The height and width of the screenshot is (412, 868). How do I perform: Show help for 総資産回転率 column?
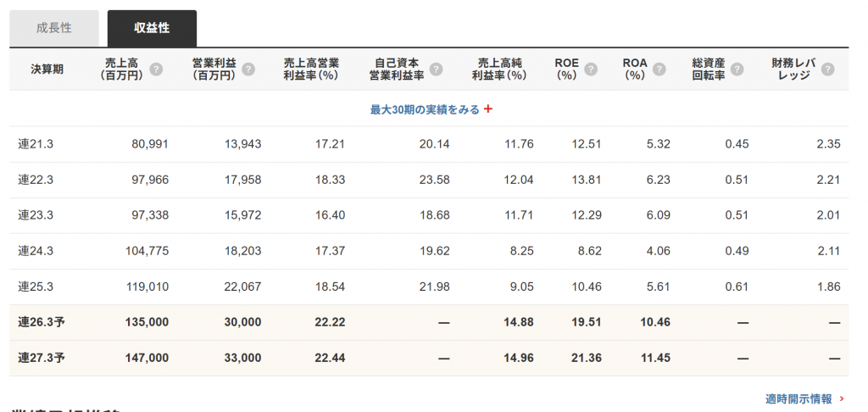[737, 69]
